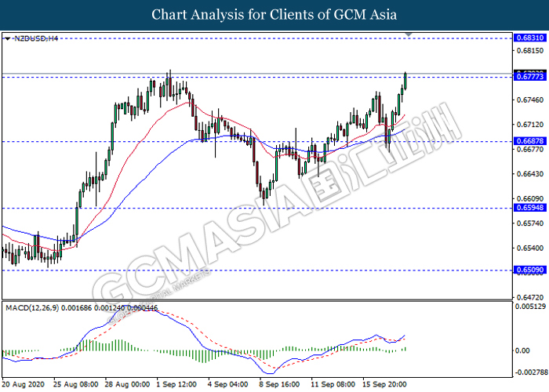549x392 pixels.
Task: Click the Chart Analysis for Clients title
Action: 274,15
